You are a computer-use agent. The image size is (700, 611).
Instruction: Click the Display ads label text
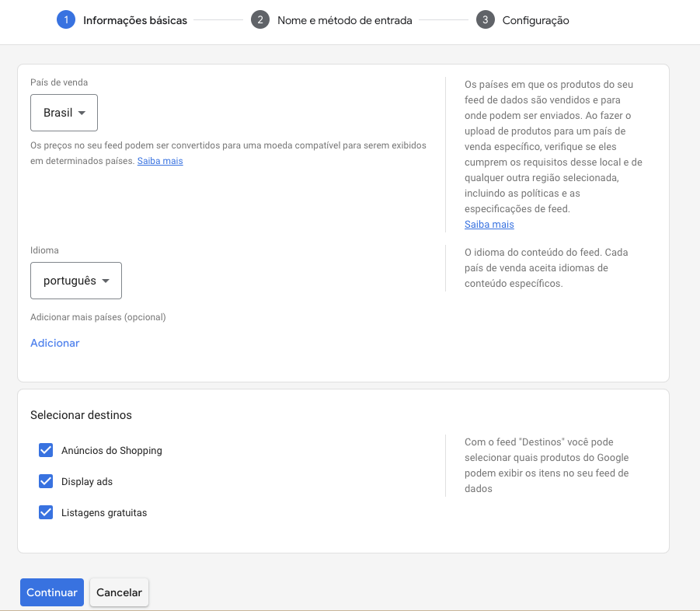(x=87, y=482)
